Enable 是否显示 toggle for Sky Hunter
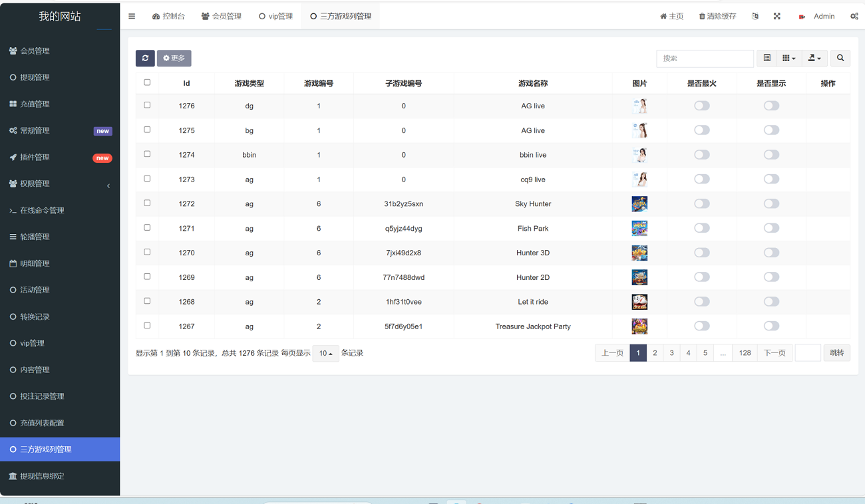The width and height of the screenshot is (865, 504). [771, 203]
